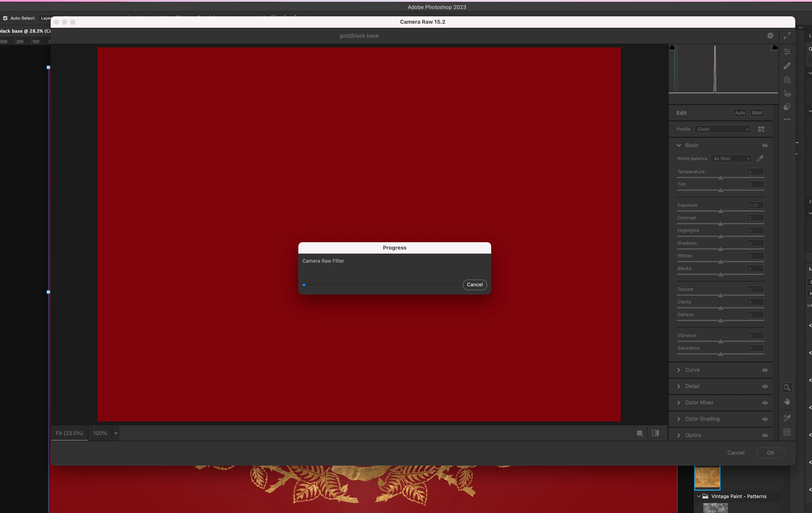Uncheck the Auto-Select checkbox
Screen dimensions: 812x513
tap(5, 18)
